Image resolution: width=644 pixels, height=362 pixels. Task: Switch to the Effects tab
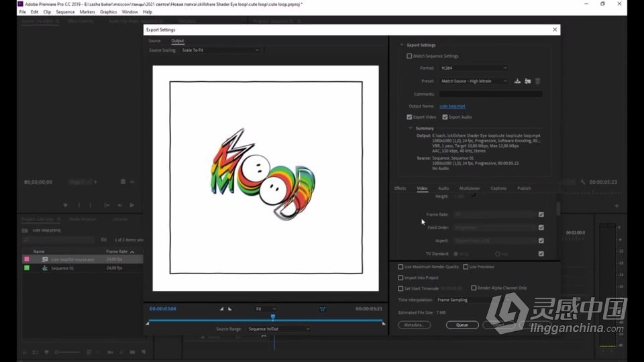(x=400, y=188)
